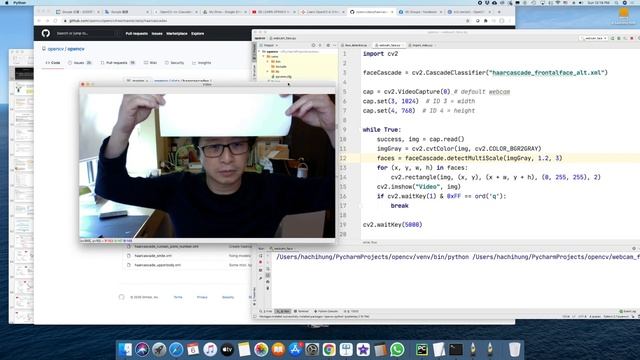Image resolution: width=640 pixels, height=360 pixels.
Task: Select the GitHub Code tab
Action: tap(53, 63)
